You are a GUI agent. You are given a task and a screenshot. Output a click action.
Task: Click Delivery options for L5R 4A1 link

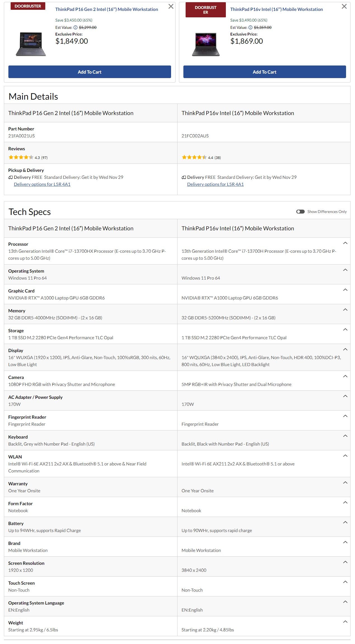point(42,184)
